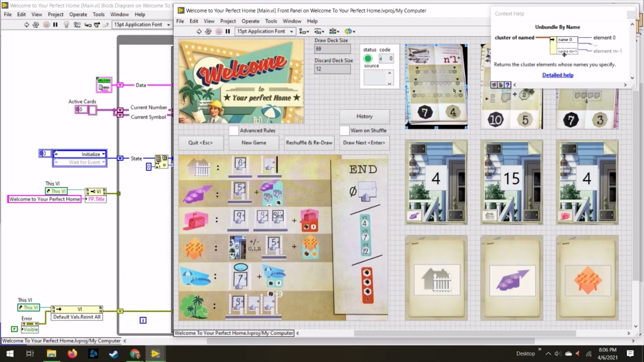Viewport: 644px width, 362px height.
Task: Open Firefox from taskbar
Action: coord(72,353)
